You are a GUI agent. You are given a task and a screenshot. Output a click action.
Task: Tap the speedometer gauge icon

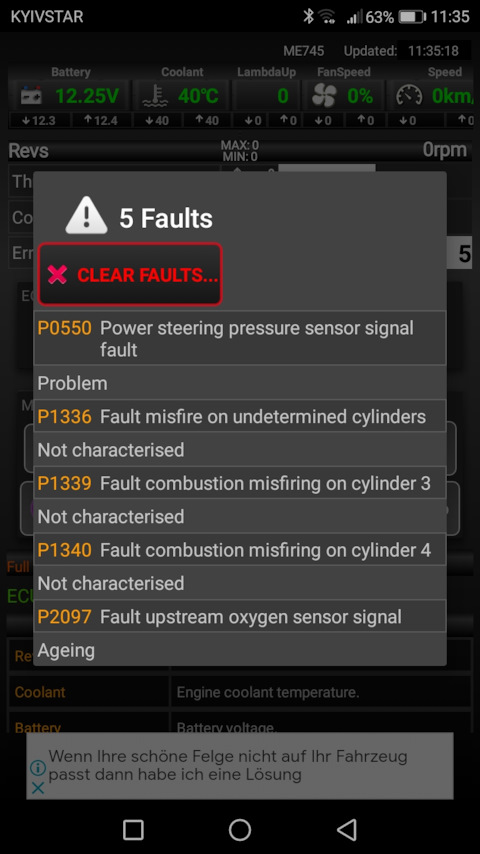pos(409,96)
